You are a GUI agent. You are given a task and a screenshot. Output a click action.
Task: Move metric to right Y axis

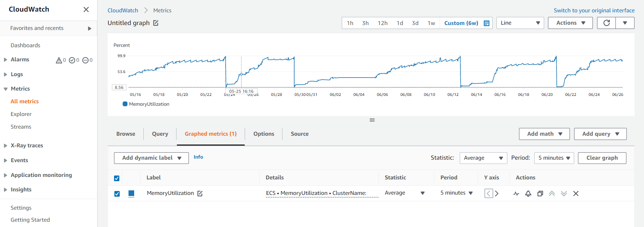497,194
